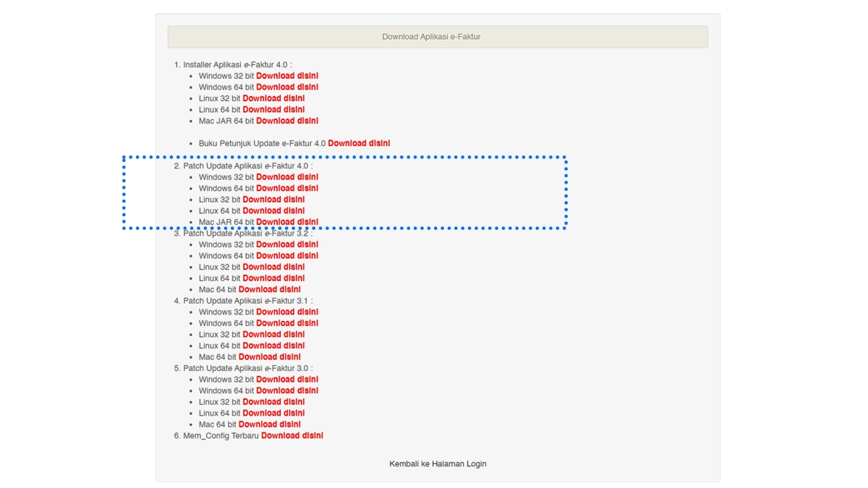Download Patch Update 4.0 for Mac JAR 64 bit
The width and height of the screenshot is (868, 488).
(x=287, y=222)
